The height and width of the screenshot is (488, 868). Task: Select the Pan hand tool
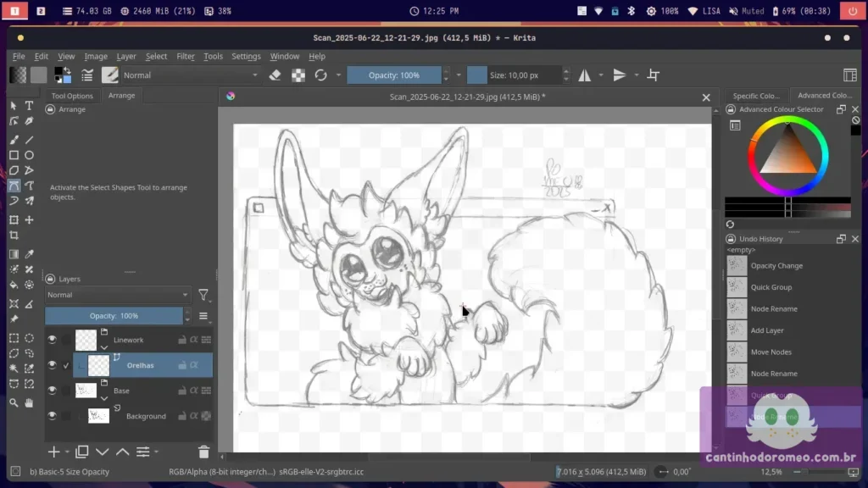30,403
